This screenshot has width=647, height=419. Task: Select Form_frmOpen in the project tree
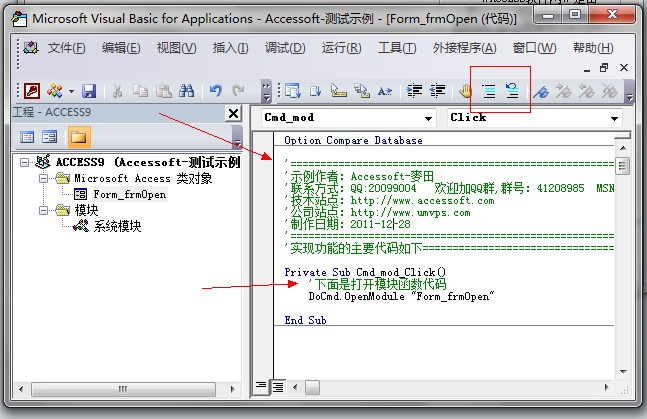130,194
